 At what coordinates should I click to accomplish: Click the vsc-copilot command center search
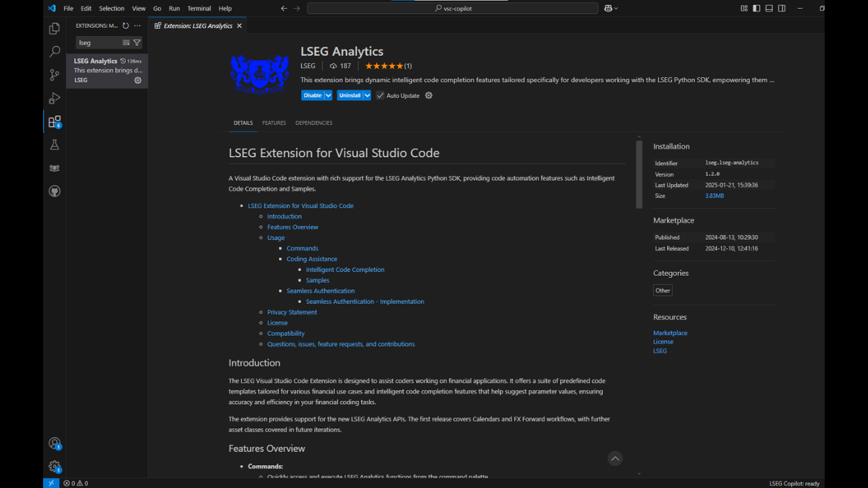click(x=453, y=8)
